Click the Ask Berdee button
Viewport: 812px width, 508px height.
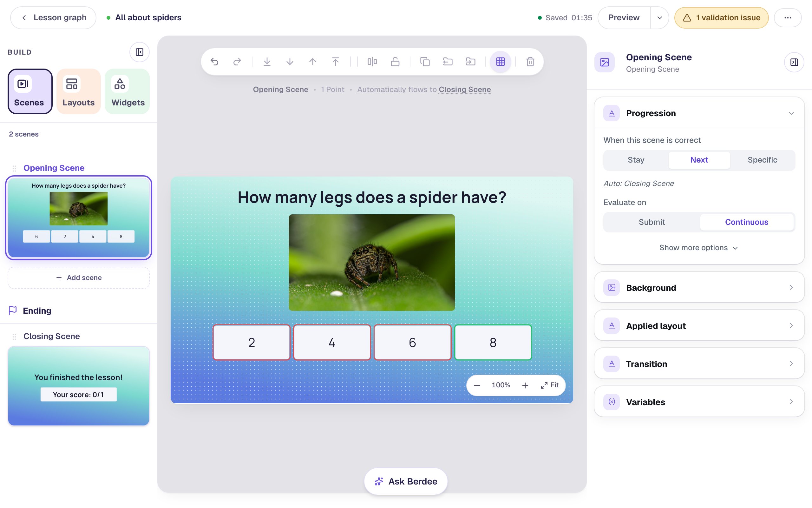point(406,481)
